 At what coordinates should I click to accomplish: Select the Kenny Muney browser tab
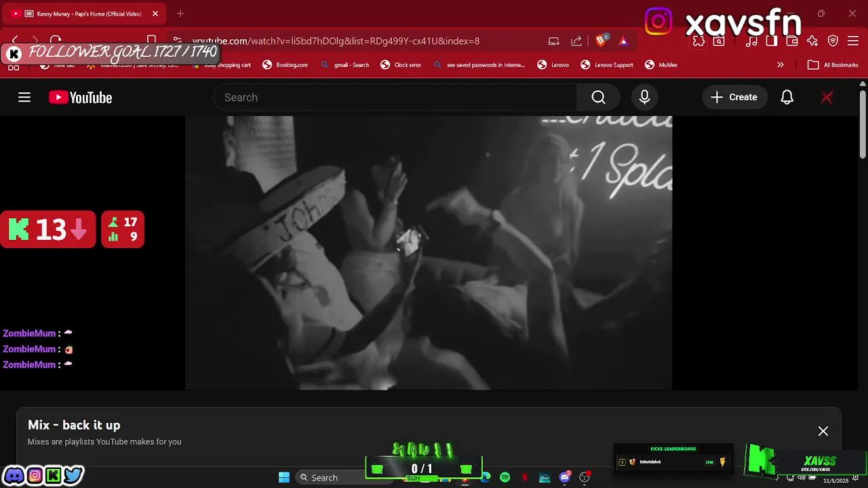click(83, 14)
